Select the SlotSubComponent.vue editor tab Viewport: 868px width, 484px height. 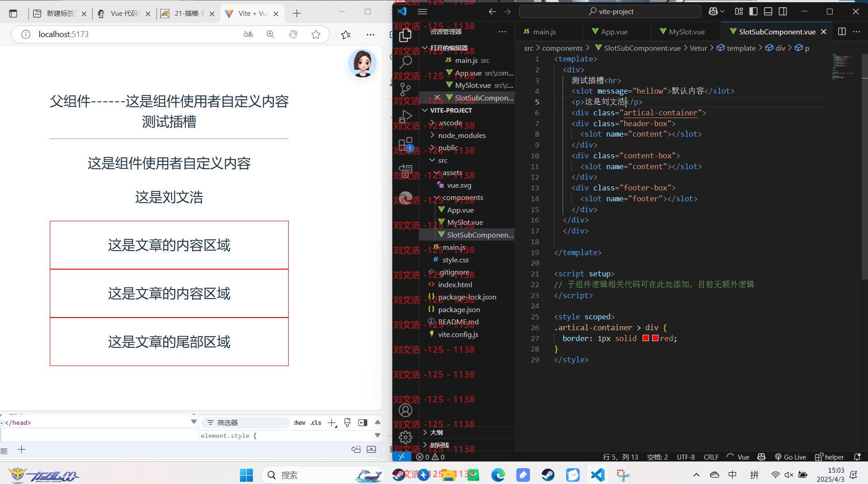[x=777, y=32]
